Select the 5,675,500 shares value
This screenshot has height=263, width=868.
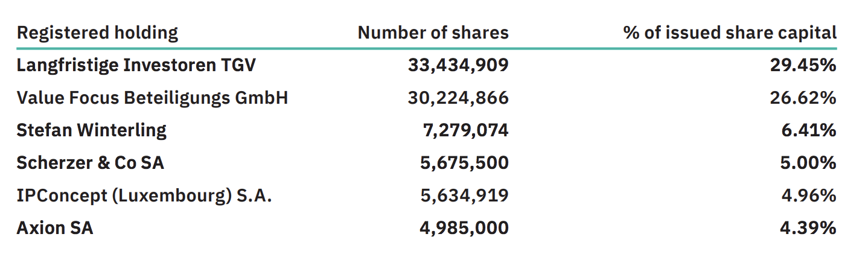pyautogui.click(x=462, y=163)
